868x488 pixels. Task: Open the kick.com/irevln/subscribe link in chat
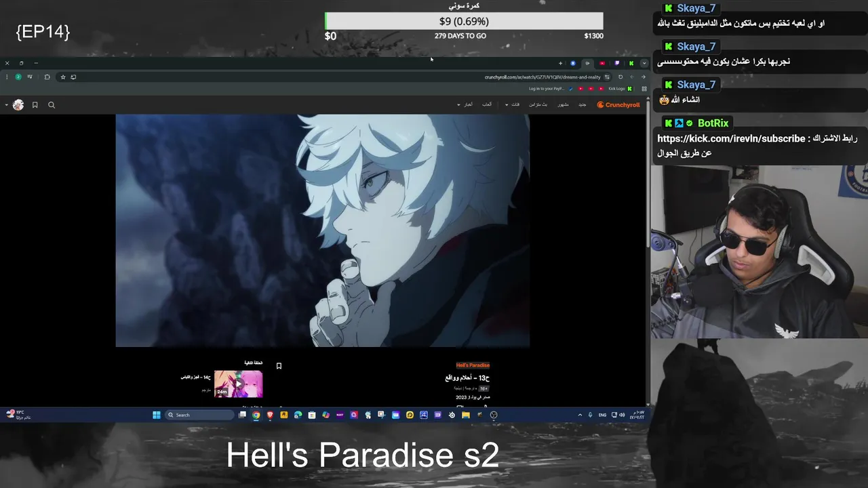(x=731, y=138)
